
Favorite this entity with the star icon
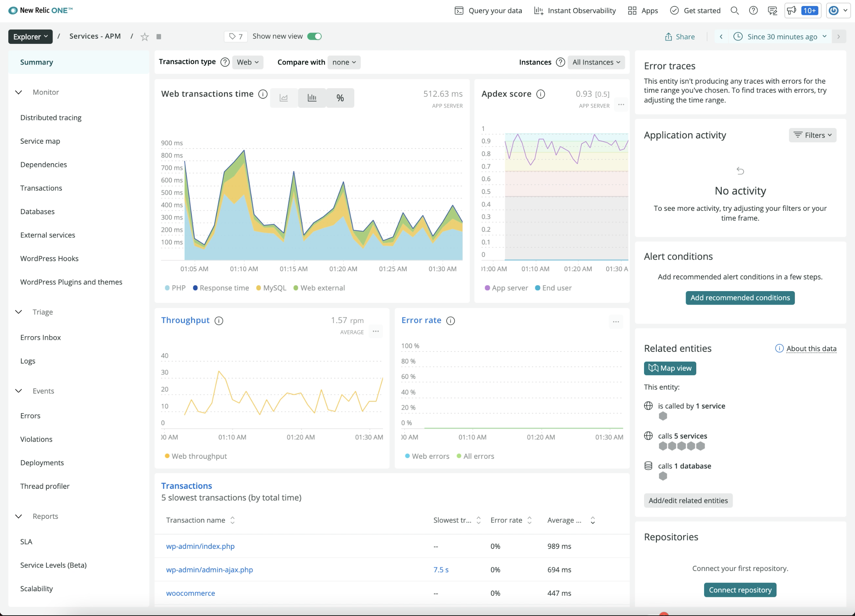(x=145, y=36)
